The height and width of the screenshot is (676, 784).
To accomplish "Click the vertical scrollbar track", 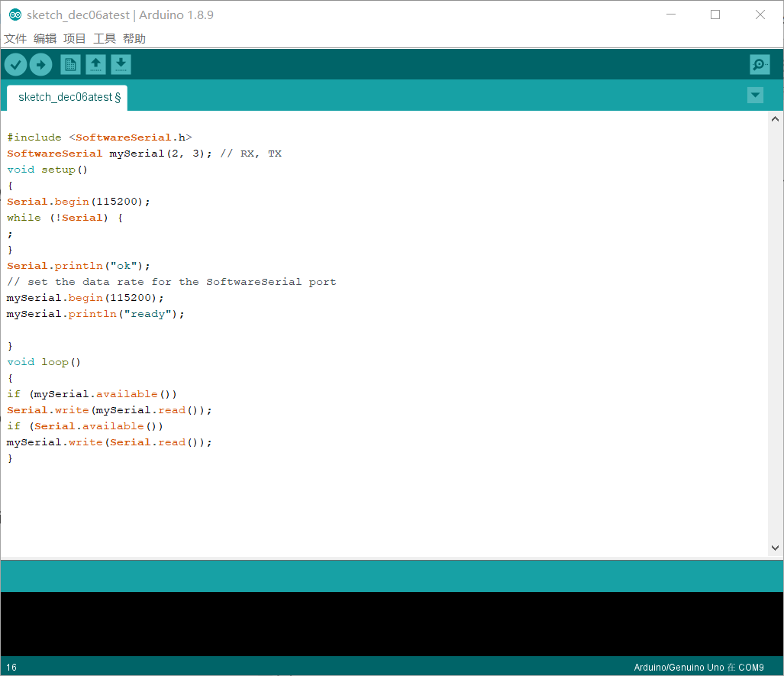I will click(776, 328).
